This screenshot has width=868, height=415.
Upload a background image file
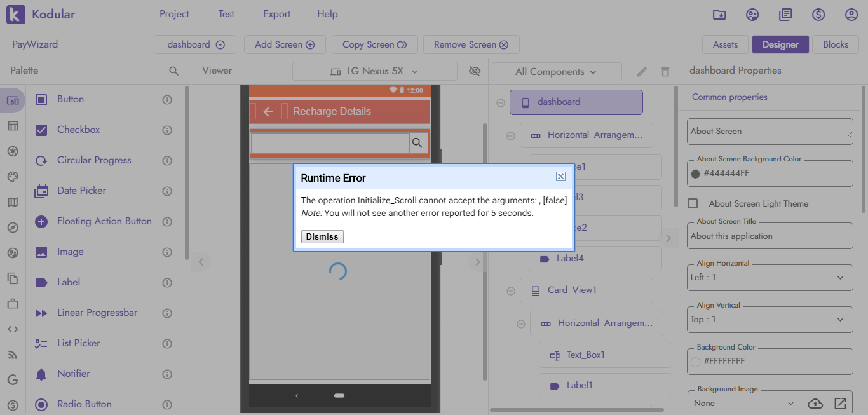tap(815, 404)
